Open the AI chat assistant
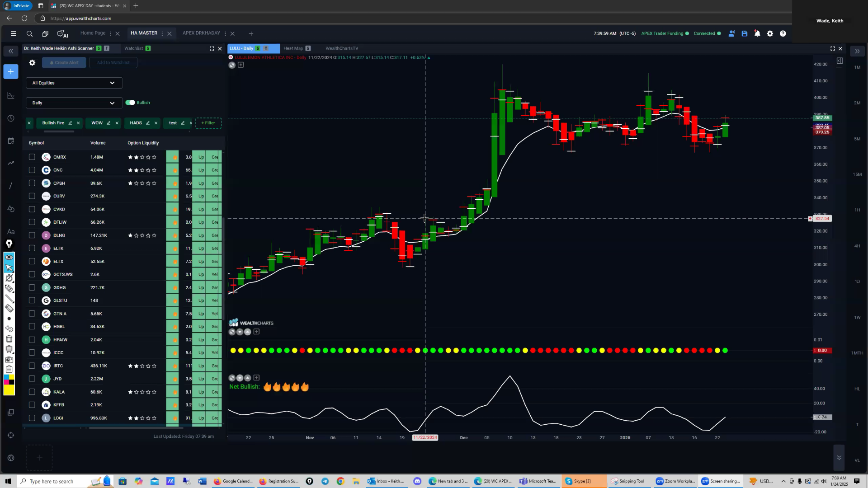Screen dimensions: 868x488 62,34
